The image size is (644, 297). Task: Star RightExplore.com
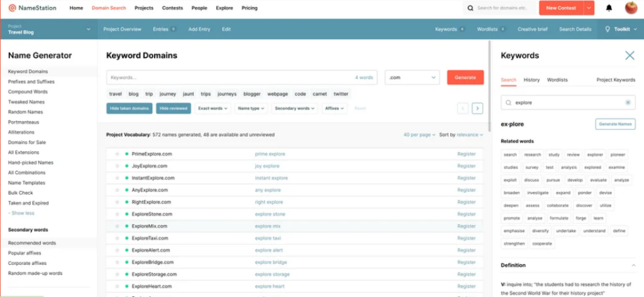click(x=117, y=202)
